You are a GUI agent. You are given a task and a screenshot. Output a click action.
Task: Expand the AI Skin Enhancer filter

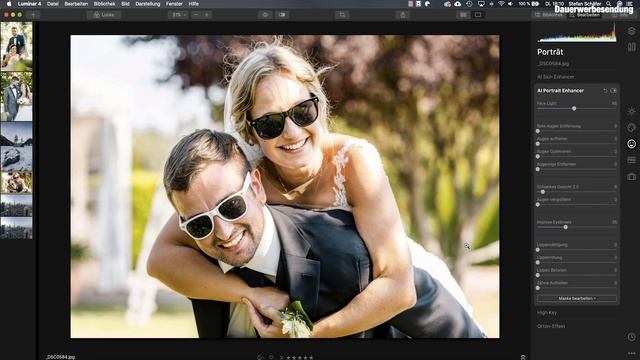tap(556, 77)
